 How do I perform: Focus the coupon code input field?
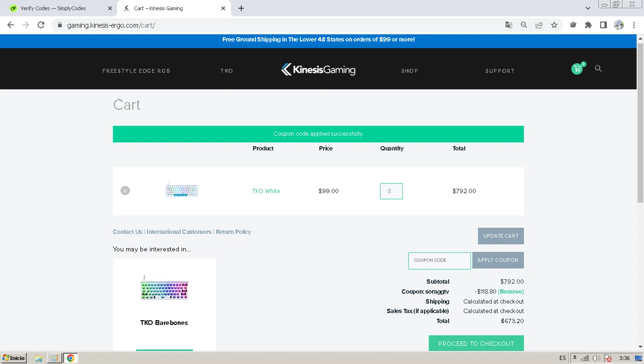(439, 260)
